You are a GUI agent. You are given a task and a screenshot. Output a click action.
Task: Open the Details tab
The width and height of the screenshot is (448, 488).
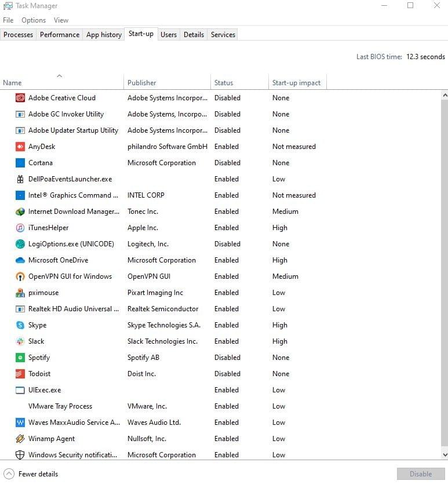tap(194, 35)
